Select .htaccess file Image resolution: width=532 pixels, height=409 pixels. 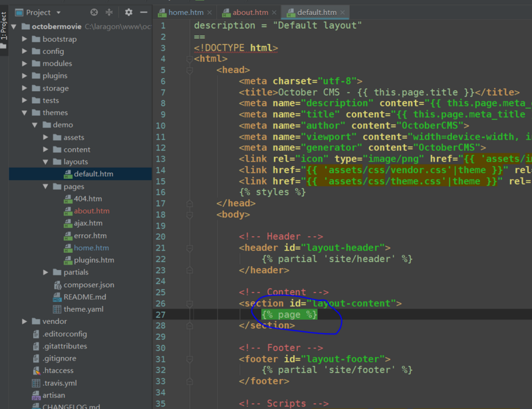pos(58,370)
